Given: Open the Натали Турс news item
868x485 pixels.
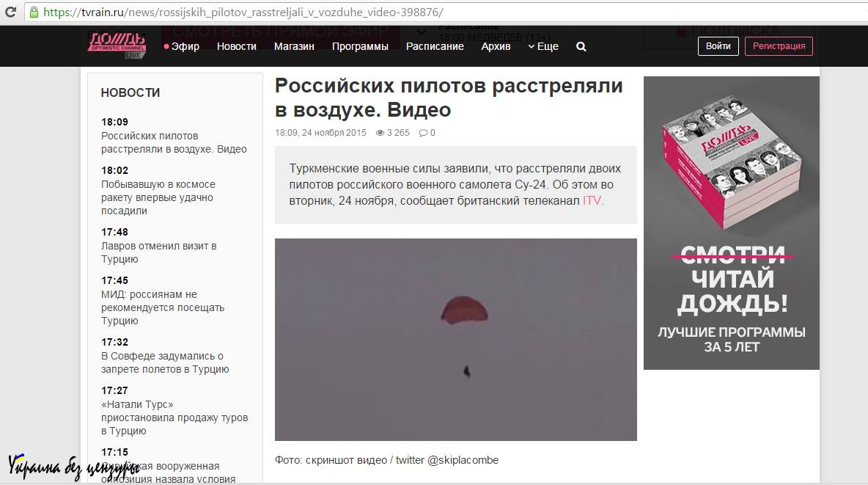Looking at the screenshot, I should point(174,417).
